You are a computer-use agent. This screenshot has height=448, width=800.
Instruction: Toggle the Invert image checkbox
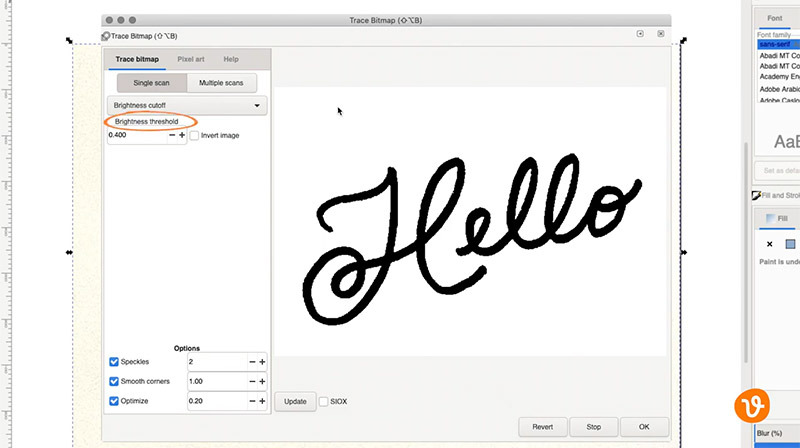[194, 136]
